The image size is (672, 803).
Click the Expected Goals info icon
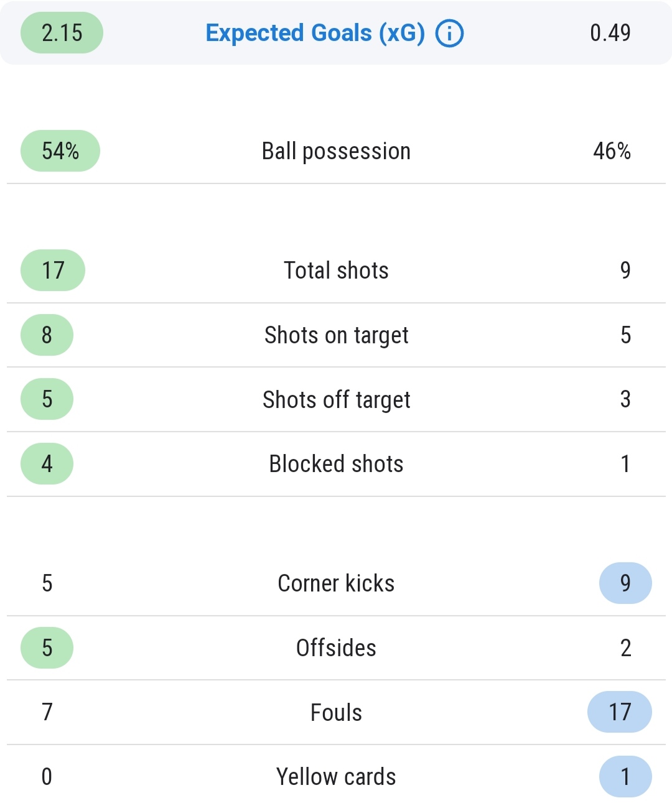(x=449, y=33)
